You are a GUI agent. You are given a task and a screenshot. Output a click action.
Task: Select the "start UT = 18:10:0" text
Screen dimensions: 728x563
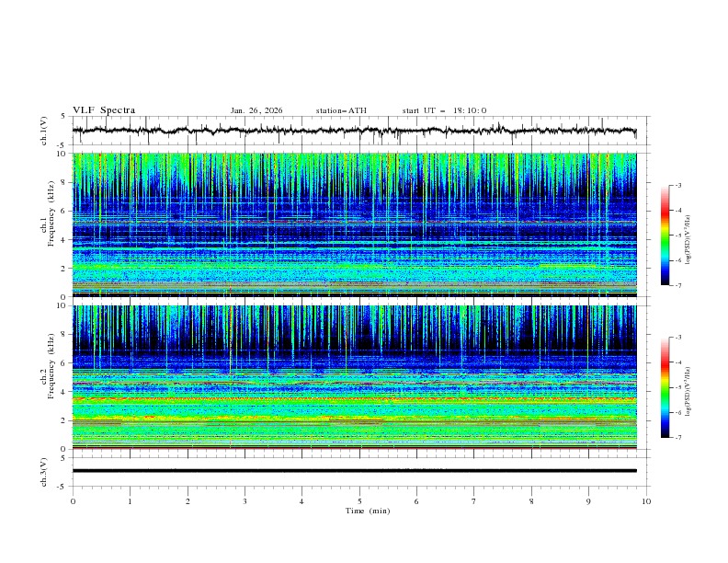coord(444,110)
